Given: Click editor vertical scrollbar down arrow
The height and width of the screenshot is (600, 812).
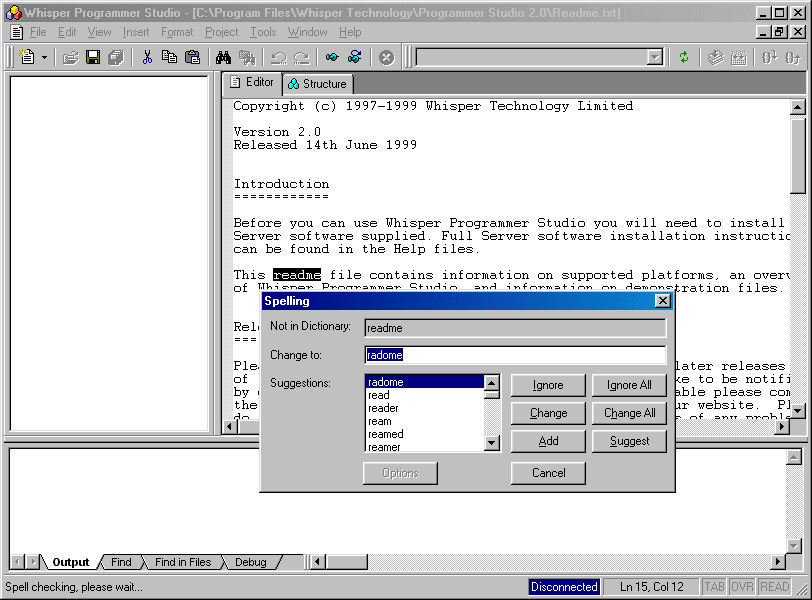Looking at the screenshot, I should coord(798,412).
